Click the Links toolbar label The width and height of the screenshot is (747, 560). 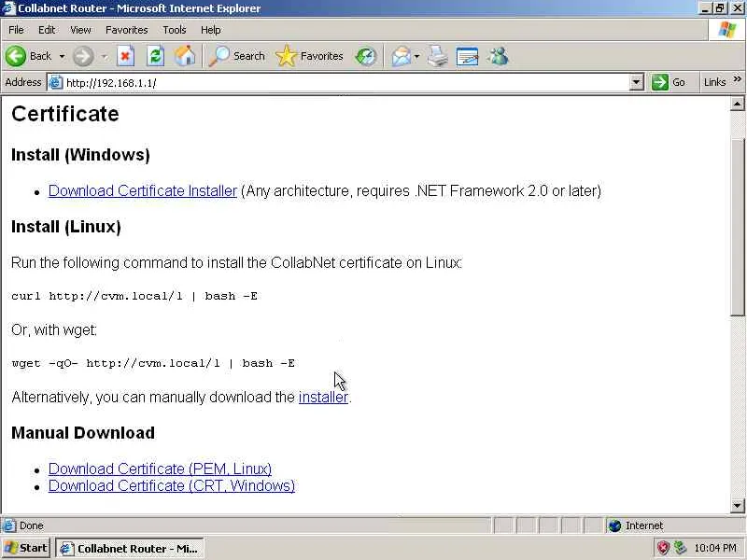pyautogui.click(x=714, y=82)
